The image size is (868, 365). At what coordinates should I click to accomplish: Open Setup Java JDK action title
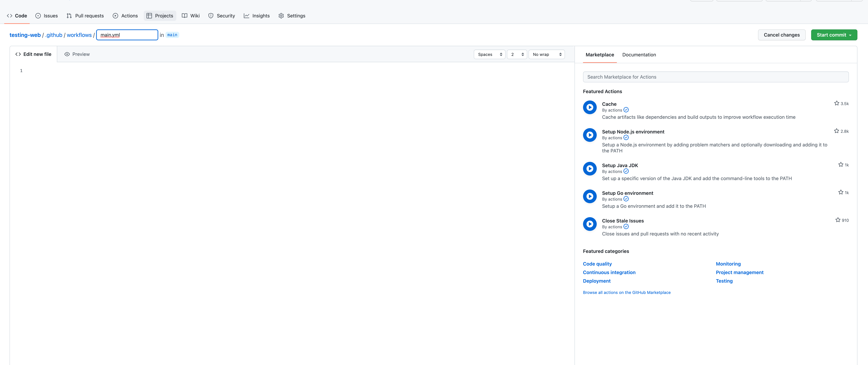click(620, 165)
